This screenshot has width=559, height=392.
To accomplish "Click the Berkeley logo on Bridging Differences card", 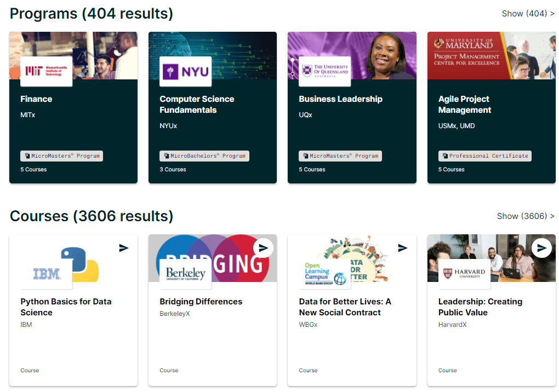I will click(185, 274).
